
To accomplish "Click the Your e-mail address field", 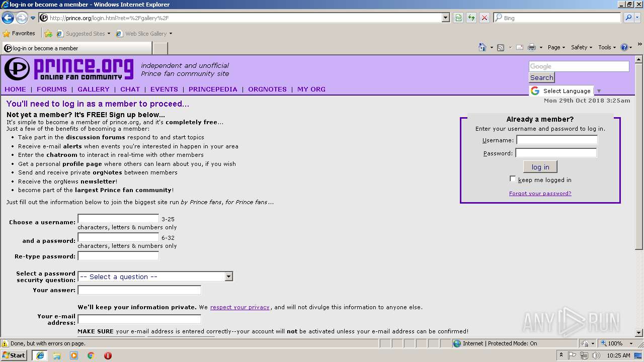I will point(139,319).
